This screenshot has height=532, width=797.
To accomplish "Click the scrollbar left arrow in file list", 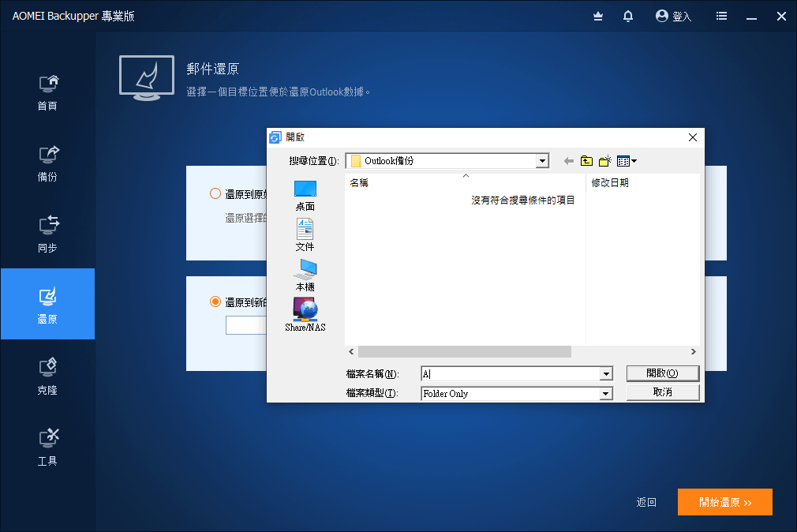I will [x=351, y=352].
